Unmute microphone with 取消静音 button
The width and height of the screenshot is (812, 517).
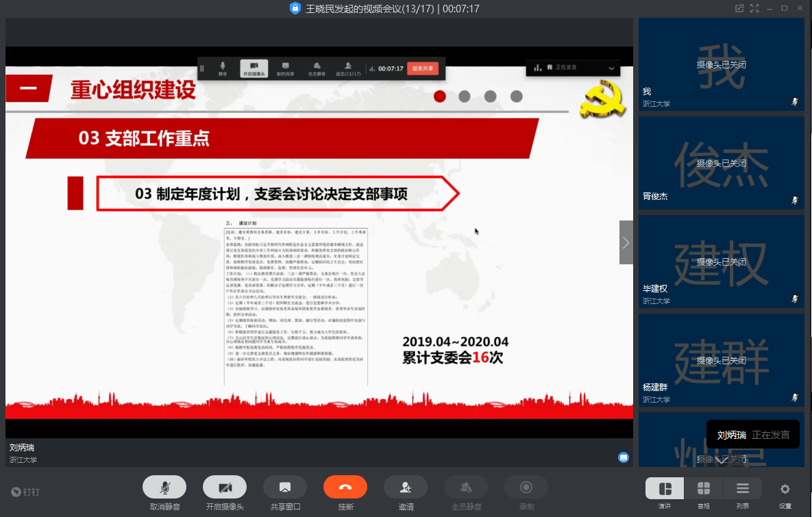164,487
